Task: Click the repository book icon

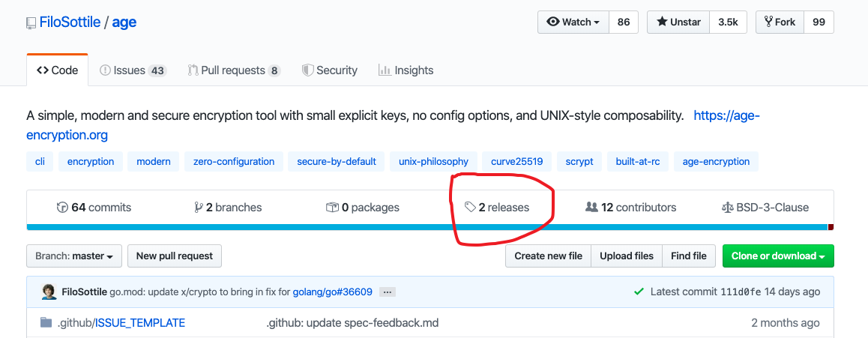Action: tap(31, 23)
